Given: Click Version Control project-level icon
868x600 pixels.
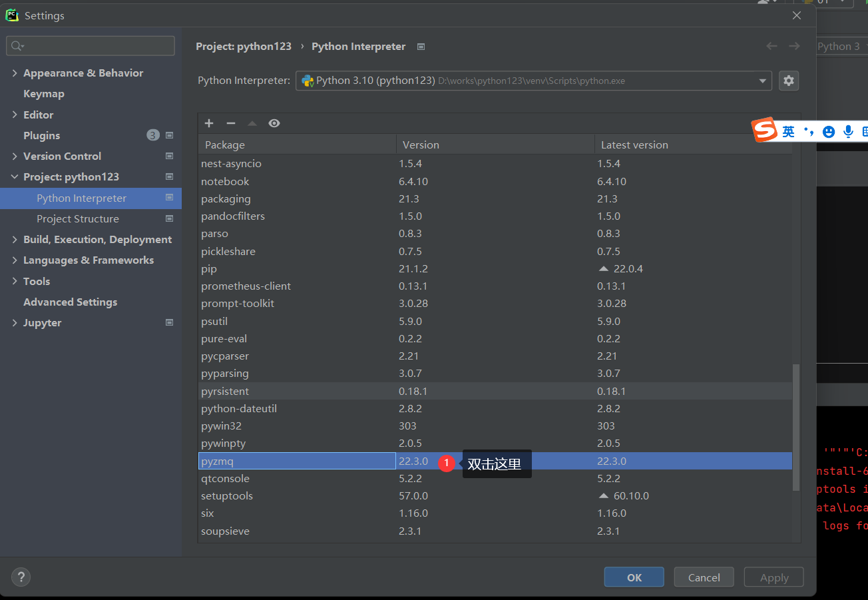Looking at the screenshot, I should pos(169,156).
